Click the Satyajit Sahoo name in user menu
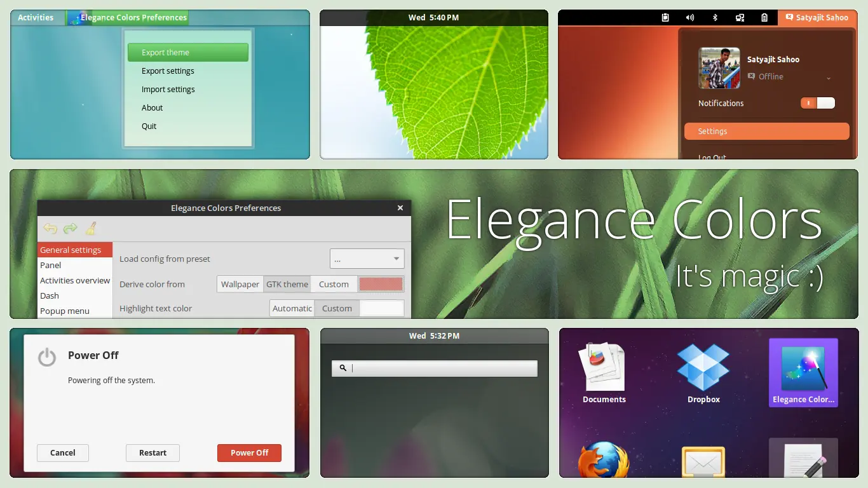Screen dimensions: 868x488 (x=773, y=59)
